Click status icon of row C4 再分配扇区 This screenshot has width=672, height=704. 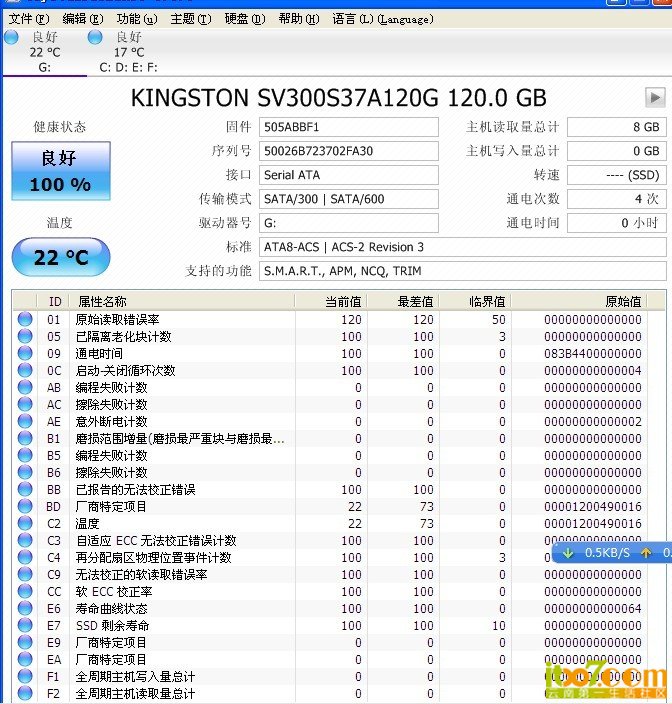click(25, 557)
